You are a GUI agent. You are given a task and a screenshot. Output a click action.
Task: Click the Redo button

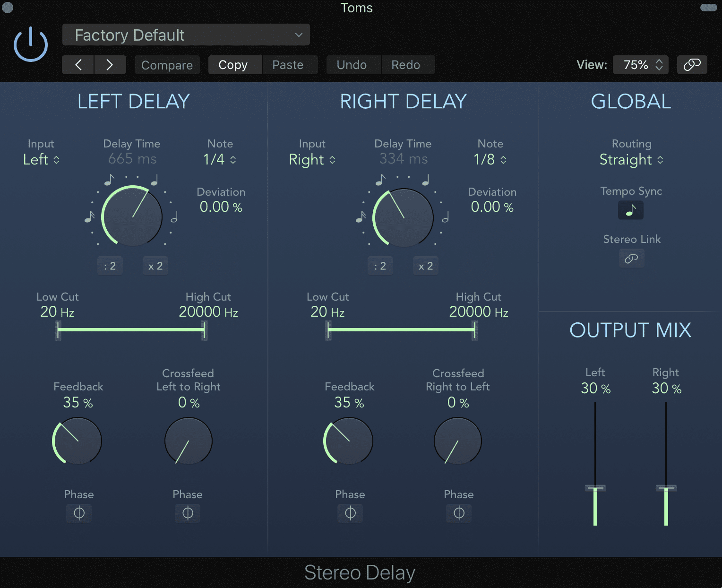pyautogui.click(x=408, y=65)
